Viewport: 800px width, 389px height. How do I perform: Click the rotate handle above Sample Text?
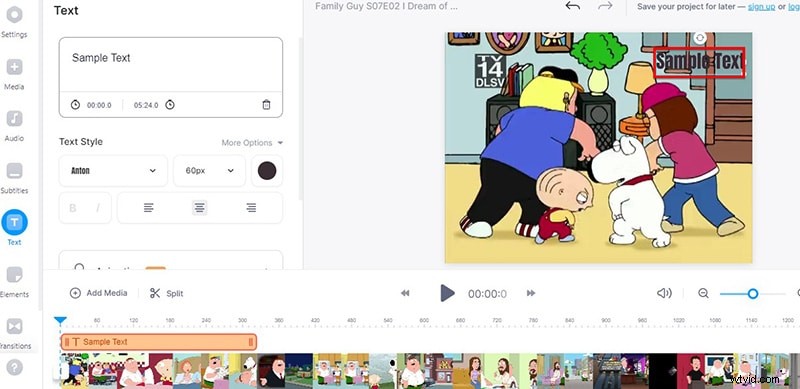[x=700, y=38]
